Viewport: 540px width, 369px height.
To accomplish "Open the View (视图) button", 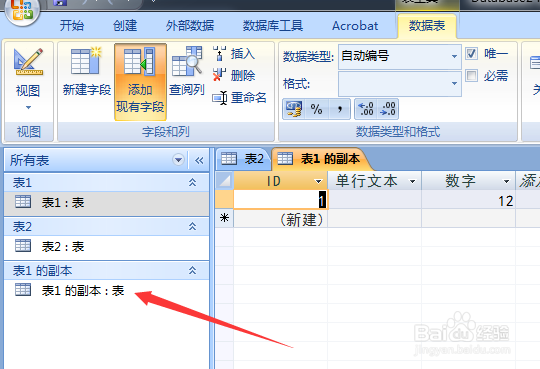I will coord(28,81).
